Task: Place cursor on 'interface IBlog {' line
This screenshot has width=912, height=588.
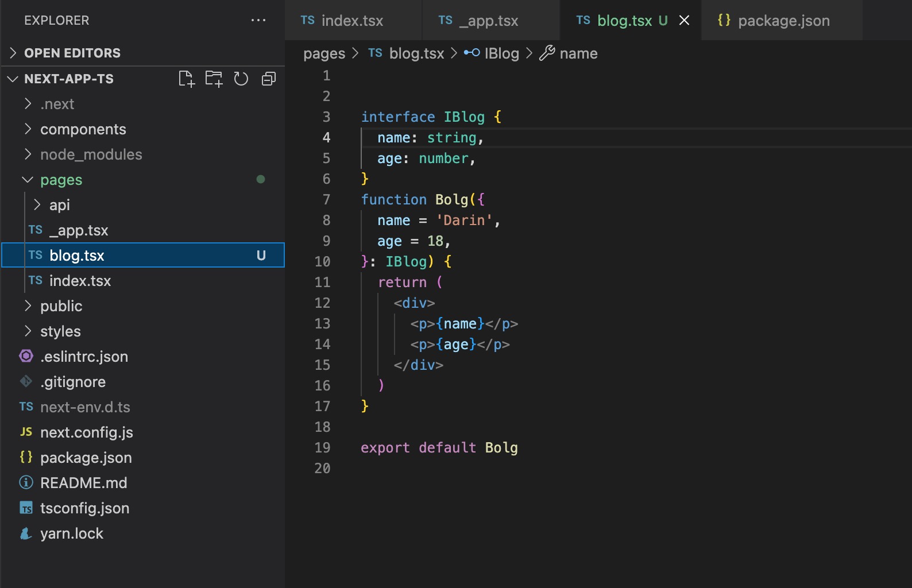Action: 431,117
